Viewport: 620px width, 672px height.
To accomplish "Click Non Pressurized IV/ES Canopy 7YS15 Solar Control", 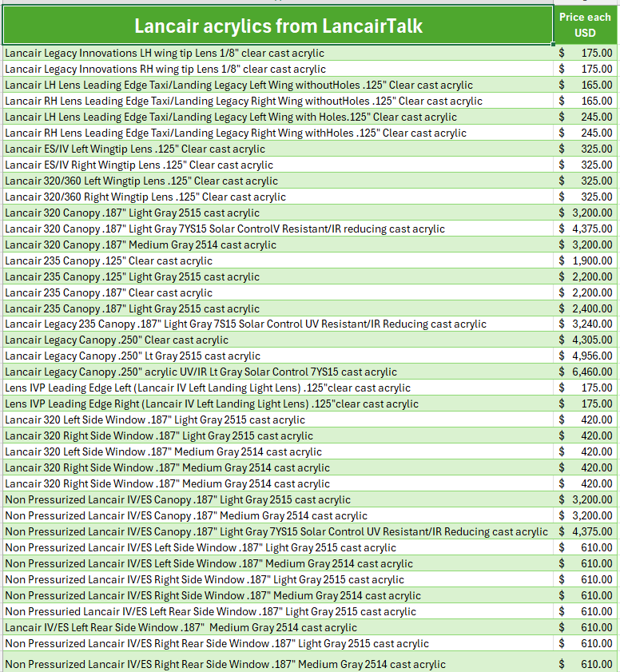I will tap(276, 532).
